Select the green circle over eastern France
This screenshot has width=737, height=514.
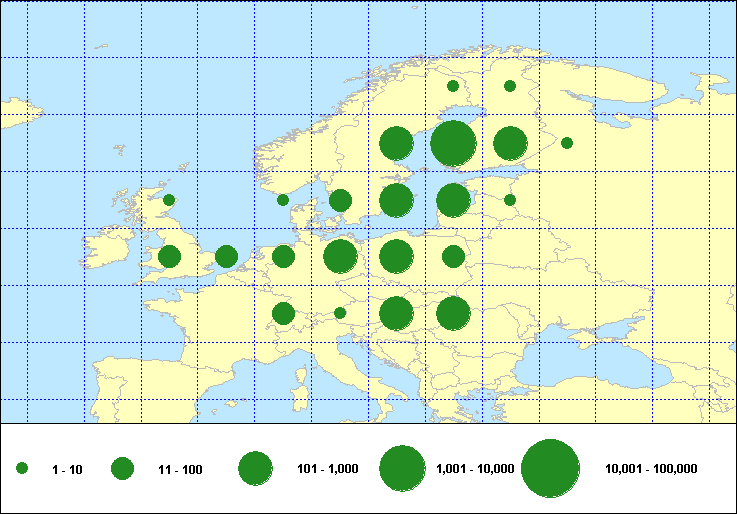(283, 313)
